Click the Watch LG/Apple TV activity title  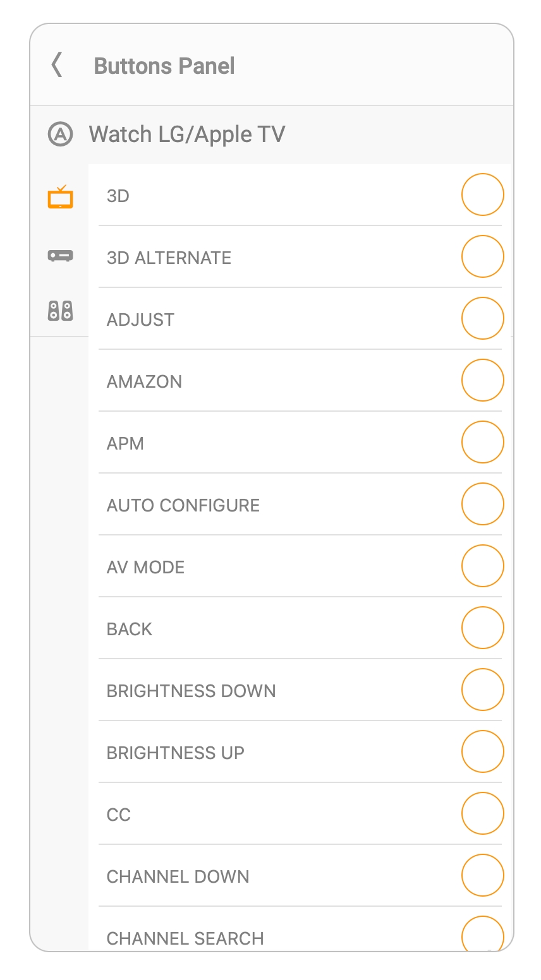[187, 134]
